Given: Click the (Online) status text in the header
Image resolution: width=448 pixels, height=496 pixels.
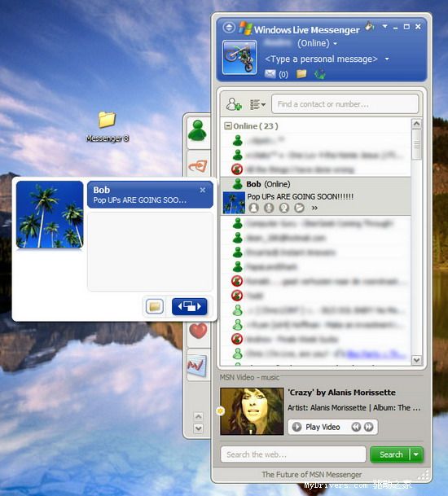Looking at the screenshot, I should (314, 43).
